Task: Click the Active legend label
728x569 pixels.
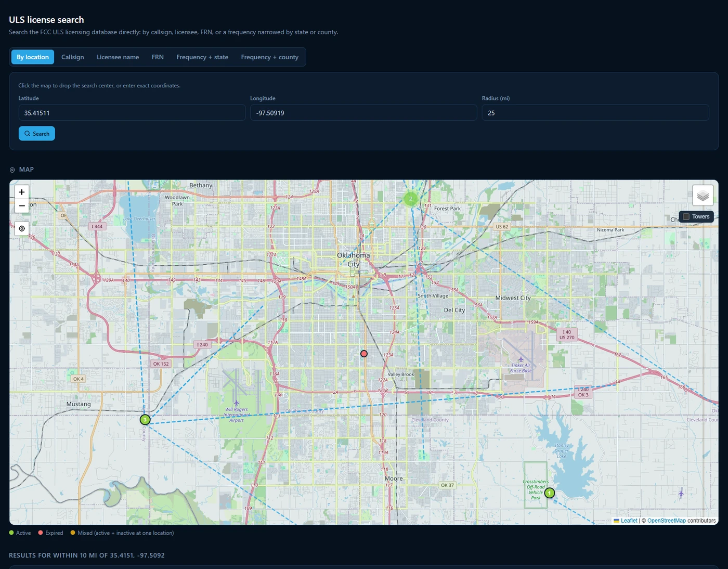Action: point(23,533)
